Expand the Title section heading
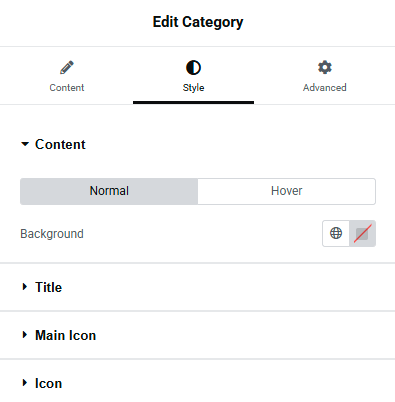The width and height of the screenshot is (395, 402). coord(49,287)
